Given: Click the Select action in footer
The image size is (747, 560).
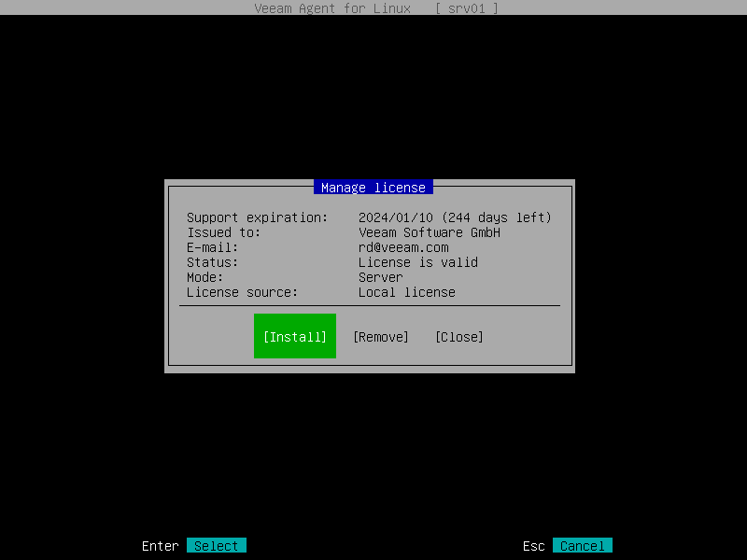Looking at the screenshot, I should coord(216,545).
